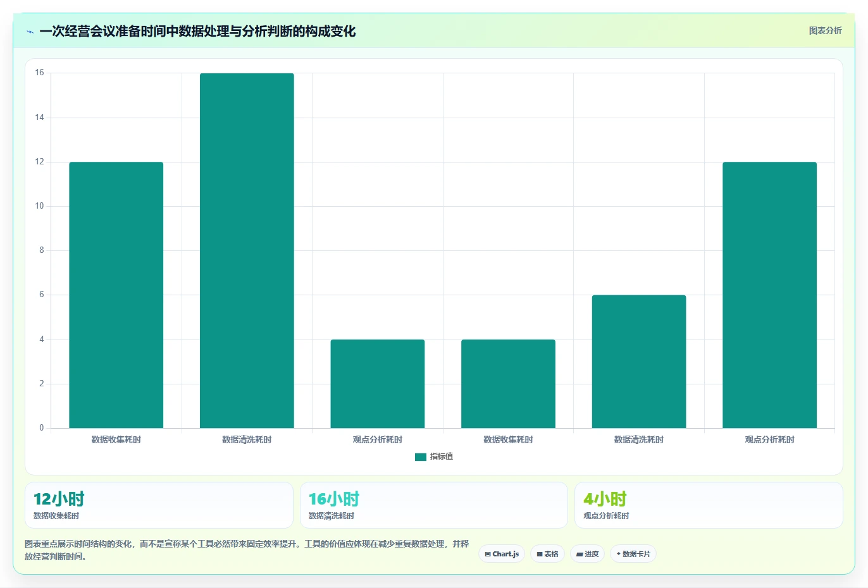Click the 12-value bar for 数据收集耗时

[x=116, y=295]
